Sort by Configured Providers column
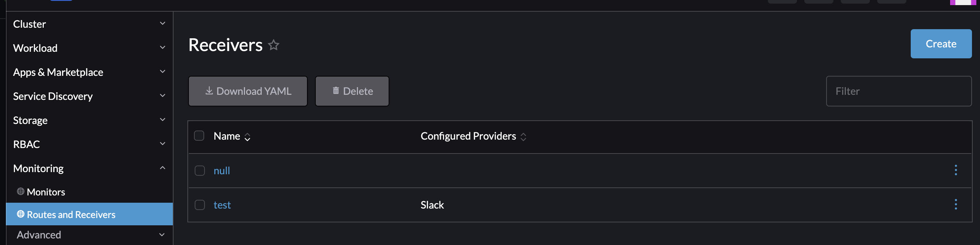 point(524,137)
